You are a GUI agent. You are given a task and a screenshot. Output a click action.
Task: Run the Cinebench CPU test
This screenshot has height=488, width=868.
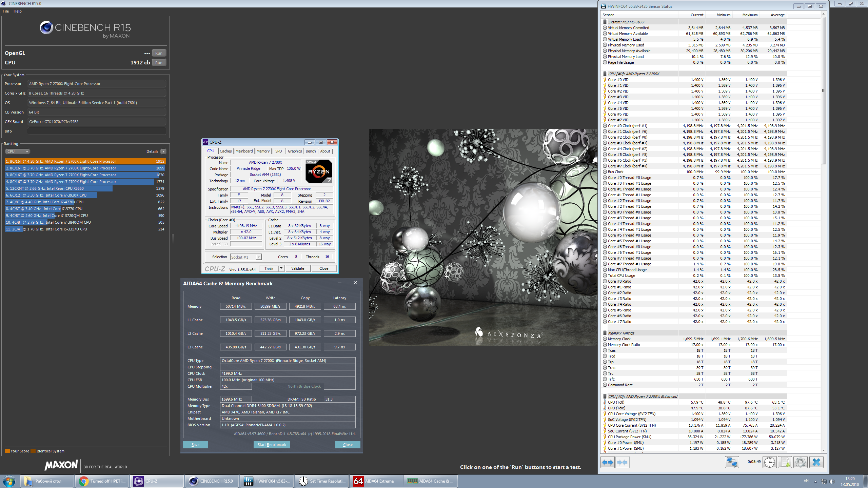pyautogui.click(x=159, y=63)
